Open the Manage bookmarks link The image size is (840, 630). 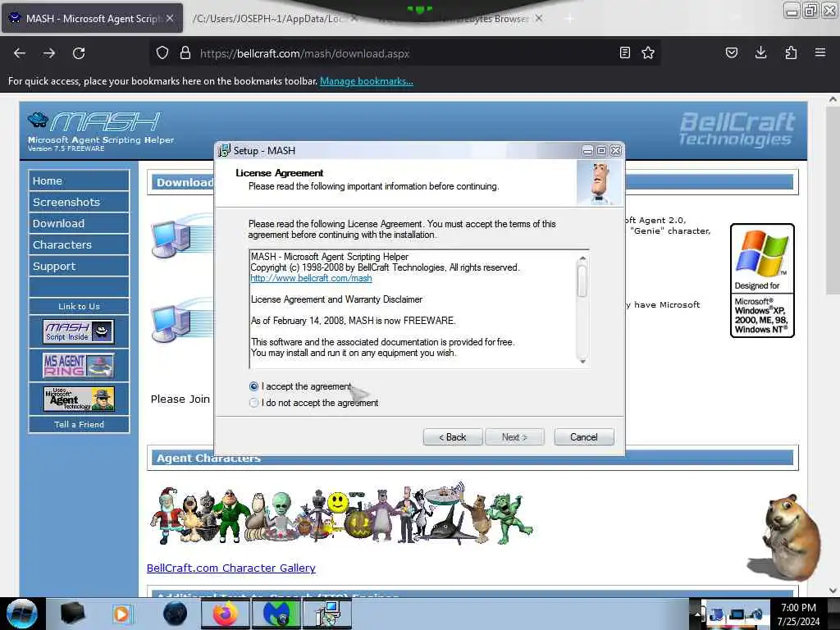367,81
